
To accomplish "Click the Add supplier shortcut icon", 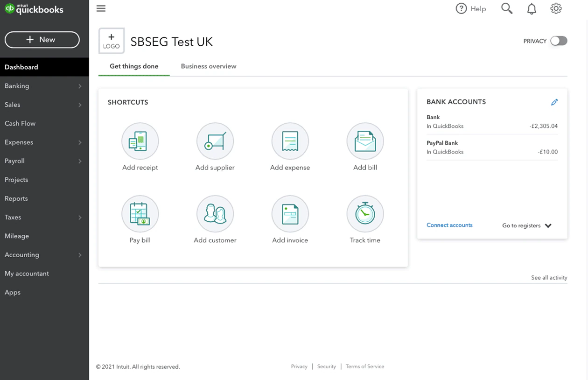I will click(x=215, y=141).
